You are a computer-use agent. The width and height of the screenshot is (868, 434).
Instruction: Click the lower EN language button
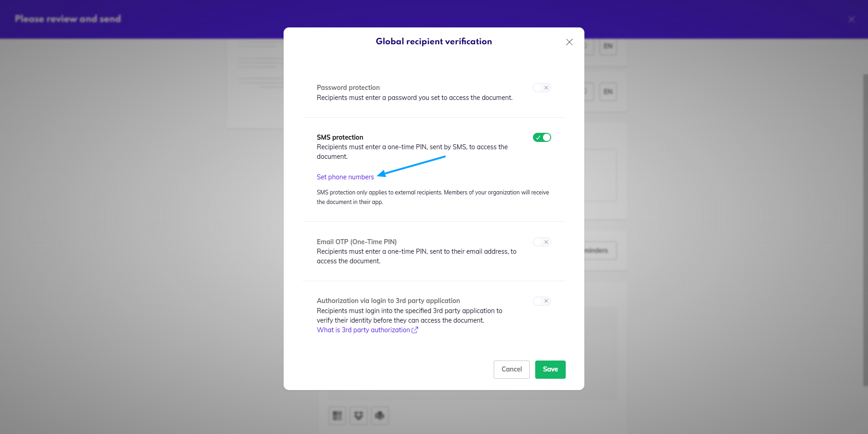pyautogui.click(x=608, y=92)
